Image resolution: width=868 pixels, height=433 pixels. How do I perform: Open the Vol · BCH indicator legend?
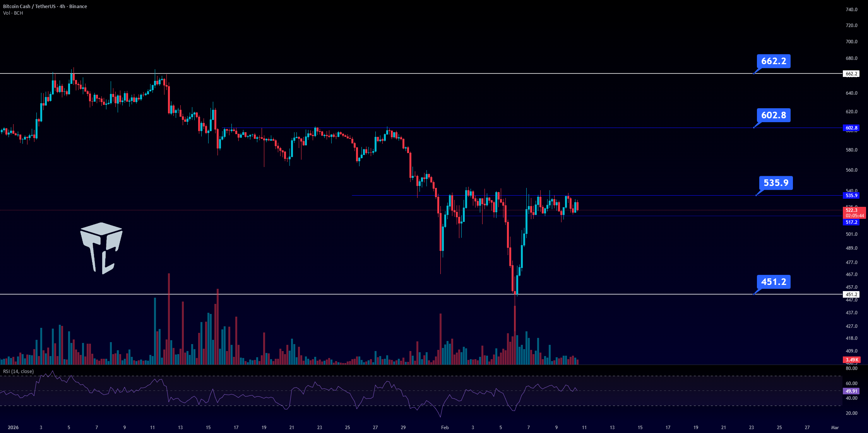(x=13, y=13)
